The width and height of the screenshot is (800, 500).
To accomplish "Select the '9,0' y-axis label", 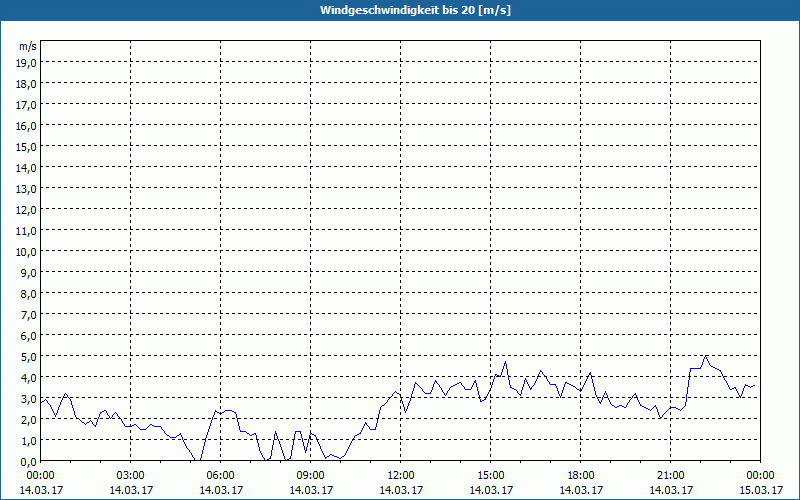I will coord(30,272).
